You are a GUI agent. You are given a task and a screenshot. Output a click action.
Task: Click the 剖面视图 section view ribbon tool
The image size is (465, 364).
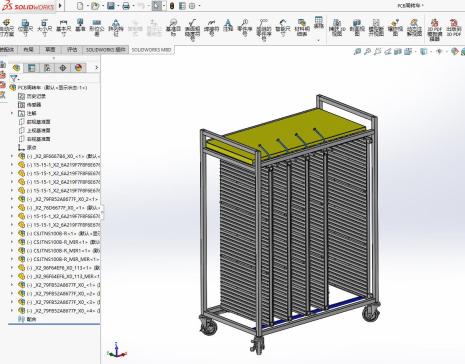coord(357,27)
